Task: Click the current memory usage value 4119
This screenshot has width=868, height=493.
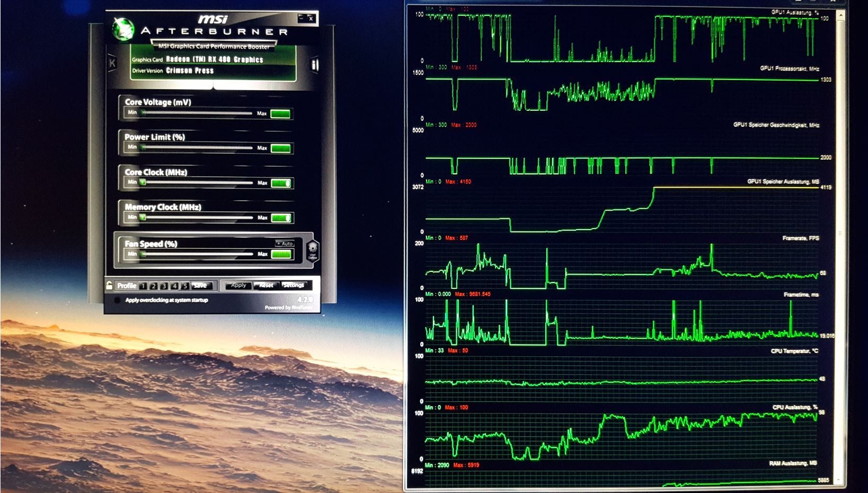Action: tap(826, 187)
